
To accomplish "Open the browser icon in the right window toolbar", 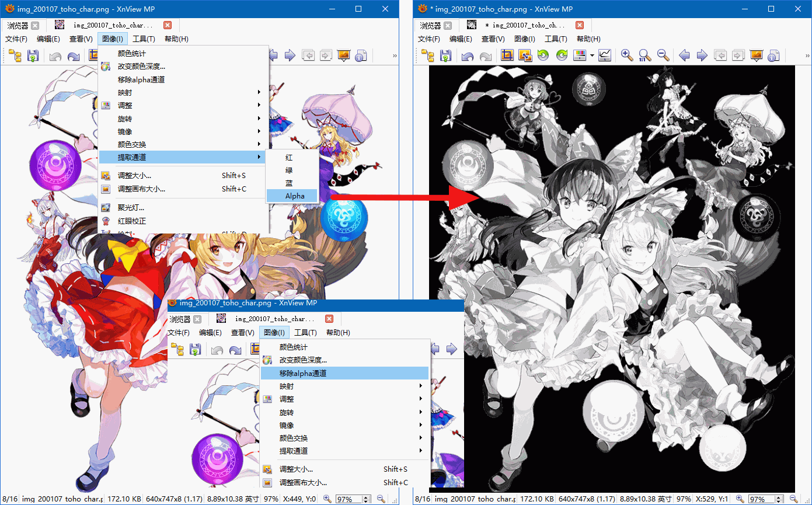I will pyautogui.click(x=428, y=55).
